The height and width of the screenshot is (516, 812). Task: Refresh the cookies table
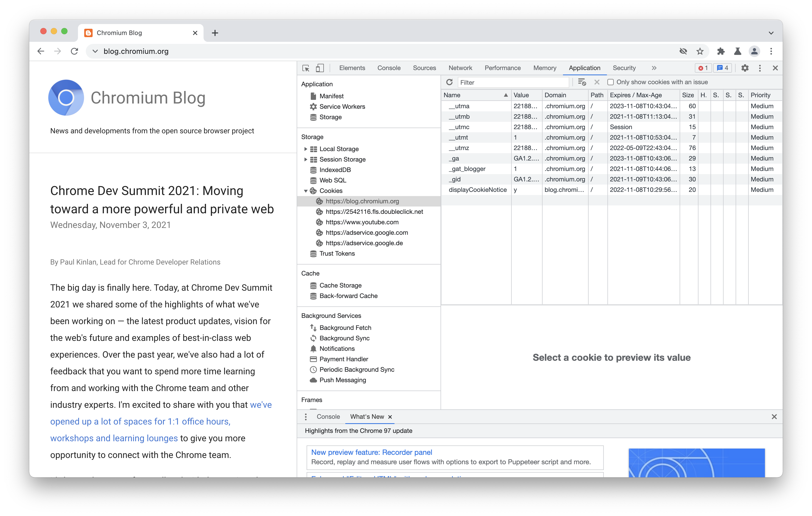pyautogui.click(x=449, y=82)
